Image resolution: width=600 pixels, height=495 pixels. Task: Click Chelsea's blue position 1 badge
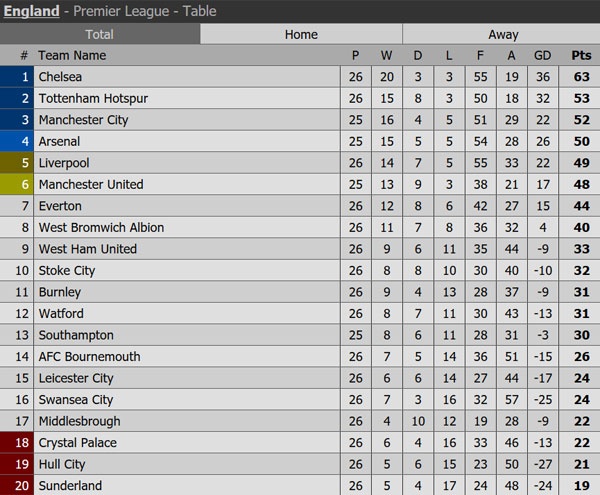click(17, 77)
